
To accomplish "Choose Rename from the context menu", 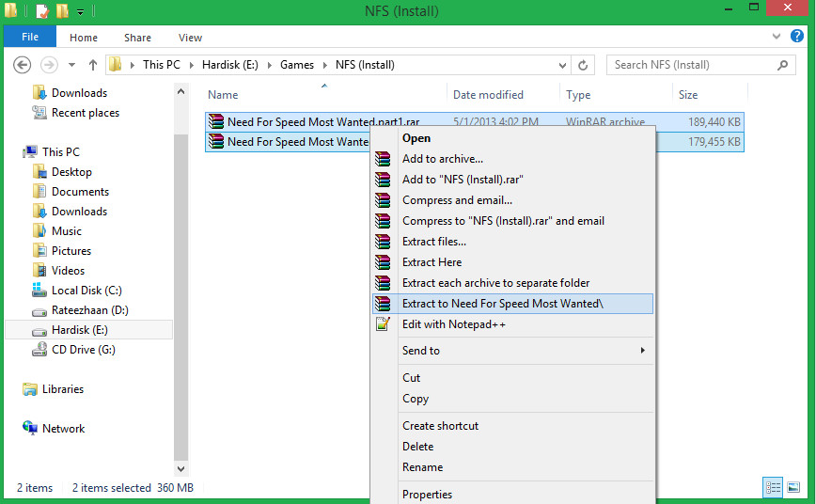I will click(x=512, y=467).
